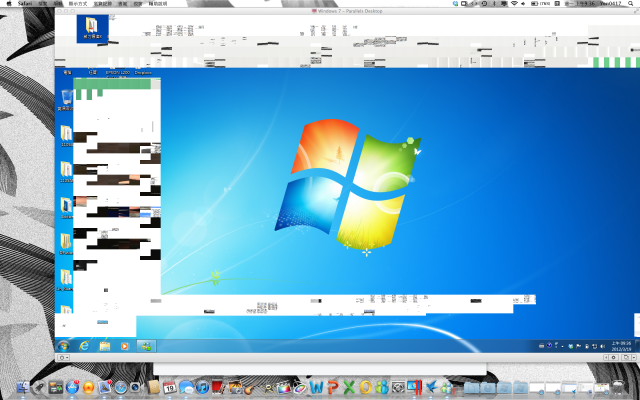Open the Safari menu in Mac menu bar
This screenshot has width=640, height=400.
25,3
